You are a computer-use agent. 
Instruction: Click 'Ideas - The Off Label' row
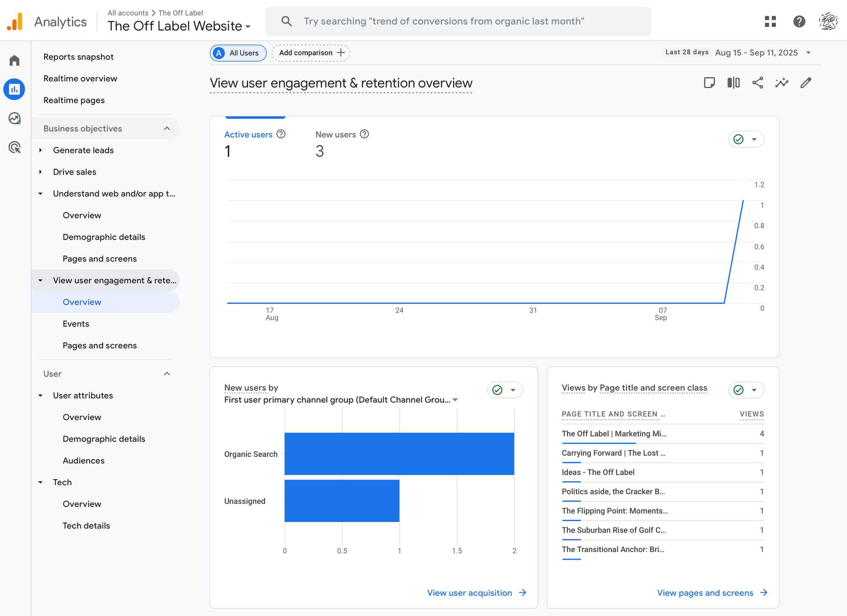pyautogui.click(x=663, y=472)
